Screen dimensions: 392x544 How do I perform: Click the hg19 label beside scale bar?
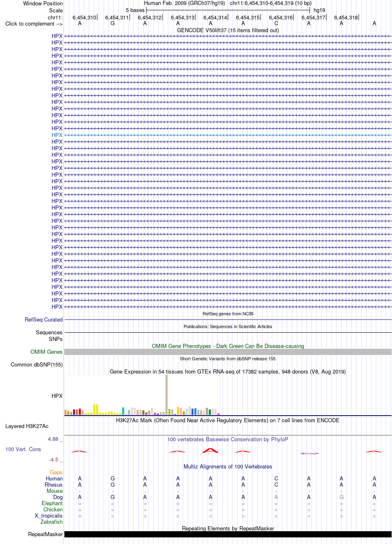pyautogui.click(x=319, y=10)
